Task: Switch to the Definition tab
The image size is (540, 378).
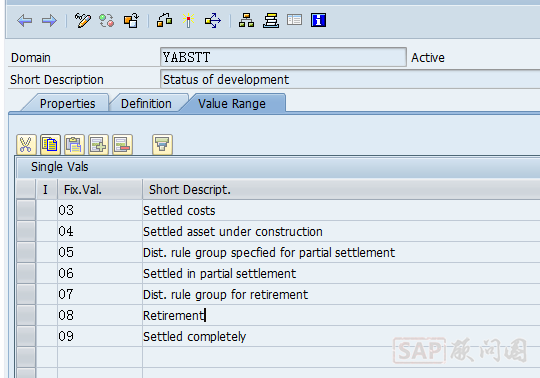Action: (x=146, y=104)
